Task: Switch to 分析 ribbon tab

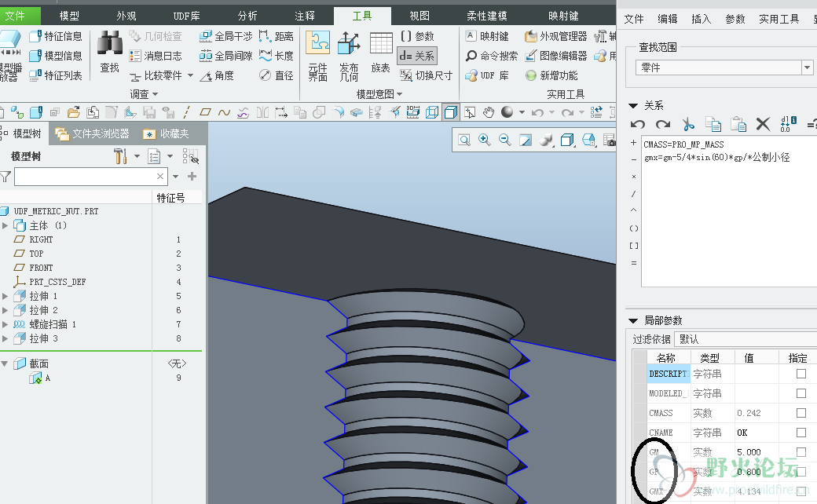Action: [x=247, y=16]
